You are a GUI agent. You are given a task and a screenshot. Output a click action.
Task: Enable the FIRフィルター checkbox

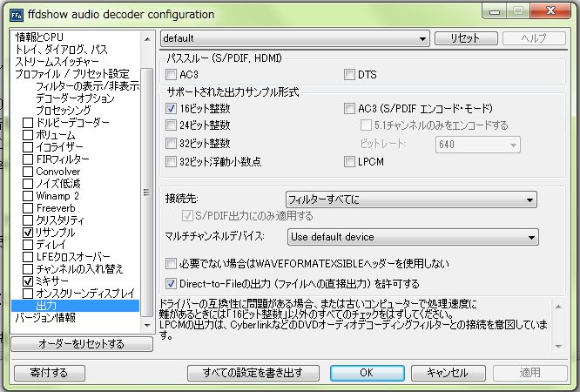tap(28, 159)
